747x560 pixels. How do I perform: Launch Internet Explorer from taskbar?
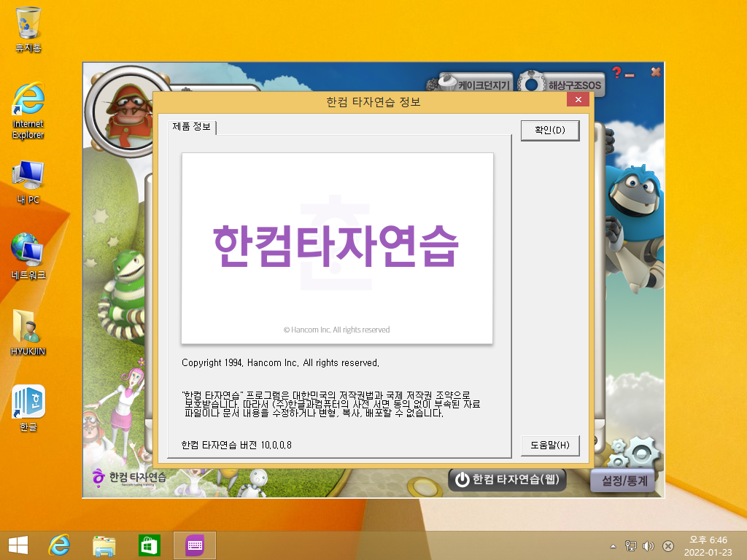pos(60,545)
